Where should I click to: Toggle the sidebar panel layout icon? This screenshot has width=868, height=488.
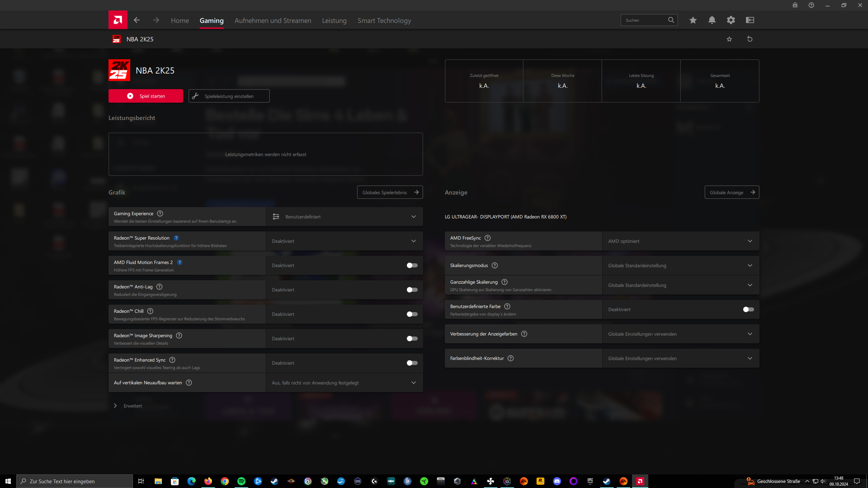(750, 20)
